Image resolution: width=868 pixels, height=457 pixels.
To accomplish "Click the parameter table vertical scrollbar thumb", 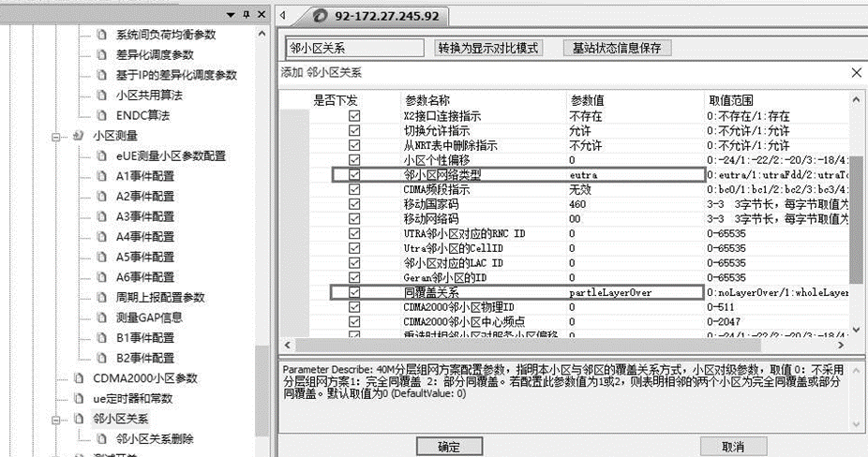I will (856, 220).
